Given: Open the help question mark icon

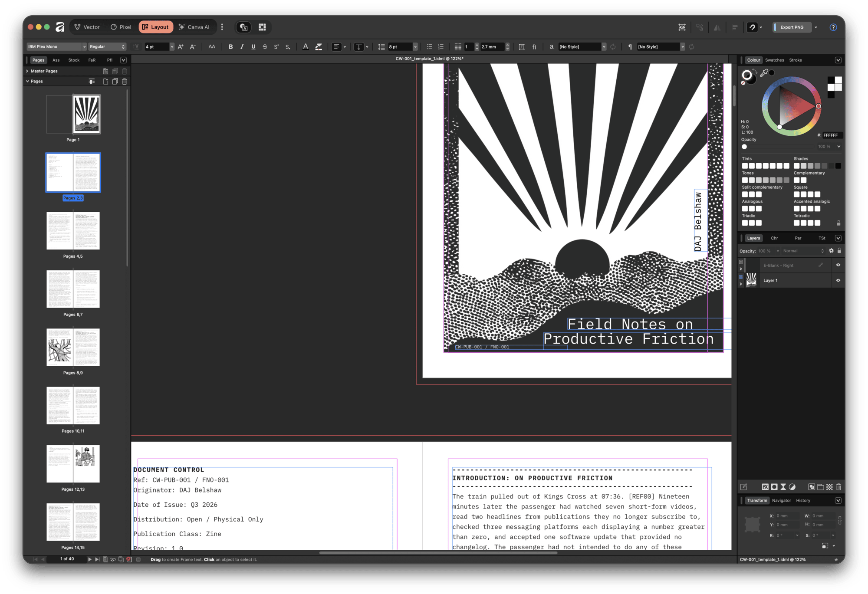Looking at the screenshot, I should (833, 27).
